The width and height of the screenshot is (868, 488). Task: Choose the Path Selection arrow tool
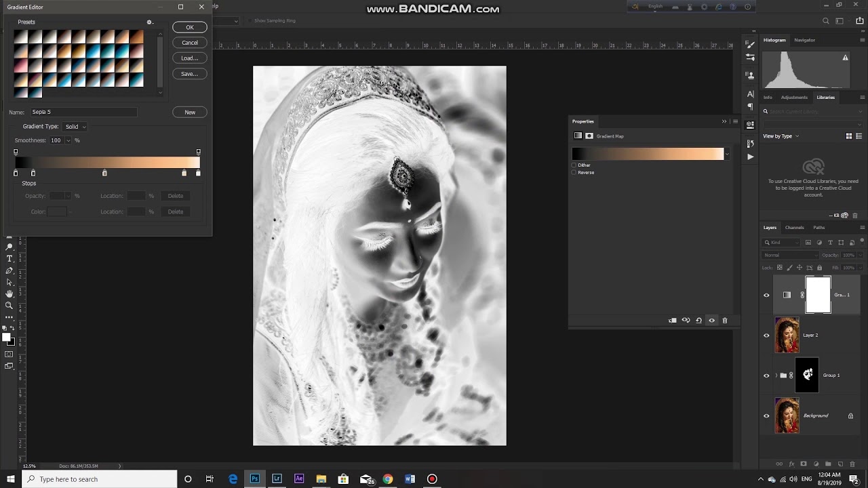9,282
